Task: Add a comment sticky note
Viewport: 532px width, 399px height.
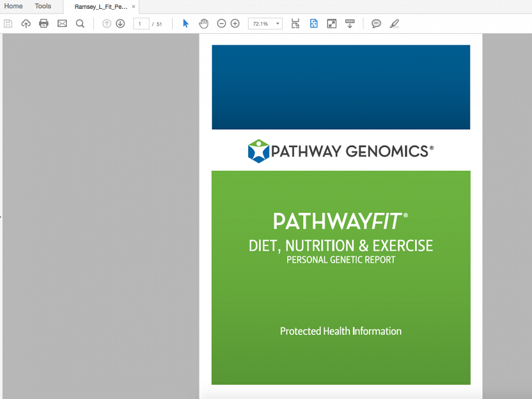Action: pos(376,24)
